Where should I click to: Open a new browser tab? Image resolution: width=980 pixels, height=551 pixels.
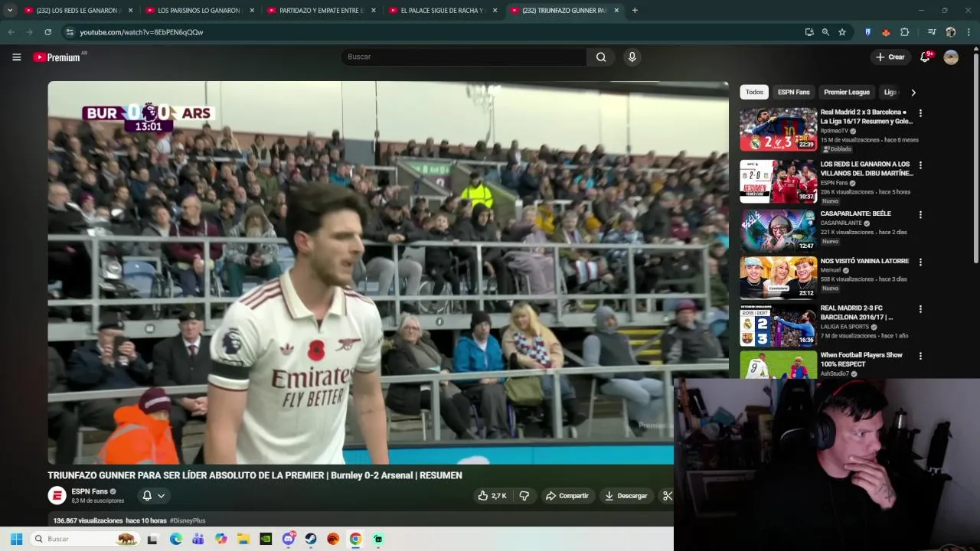coord(635,11)
